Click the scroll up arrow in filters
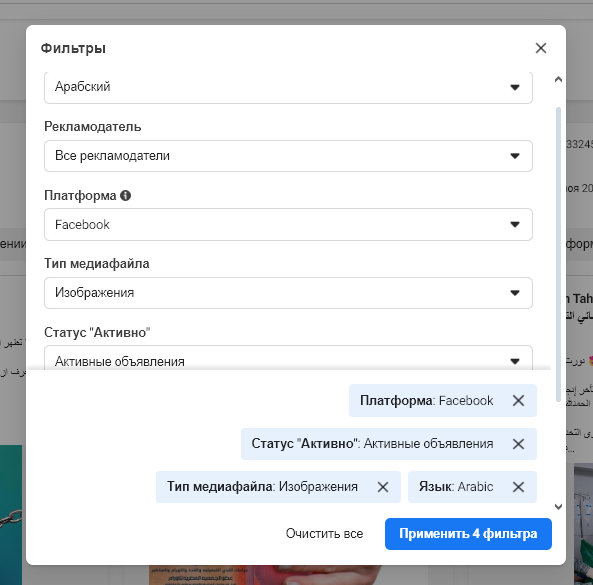Screen dimensions: 593x585 point(558,79)
